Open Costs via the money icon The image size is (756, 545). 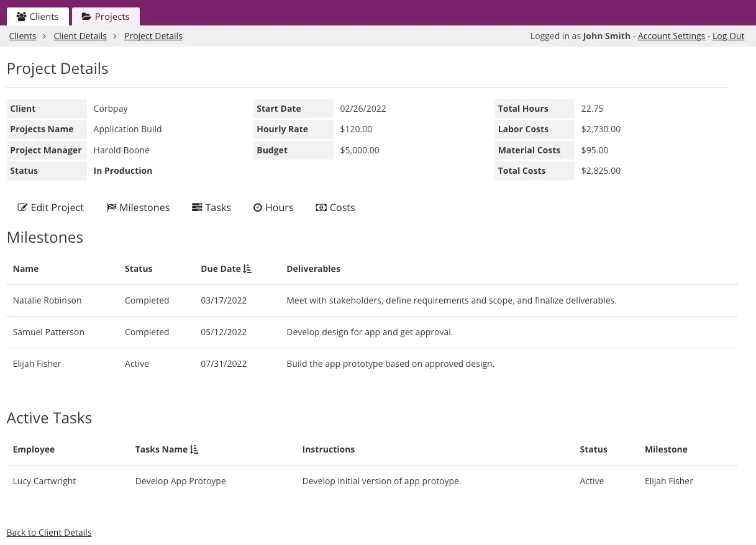[x=321, y=207]
